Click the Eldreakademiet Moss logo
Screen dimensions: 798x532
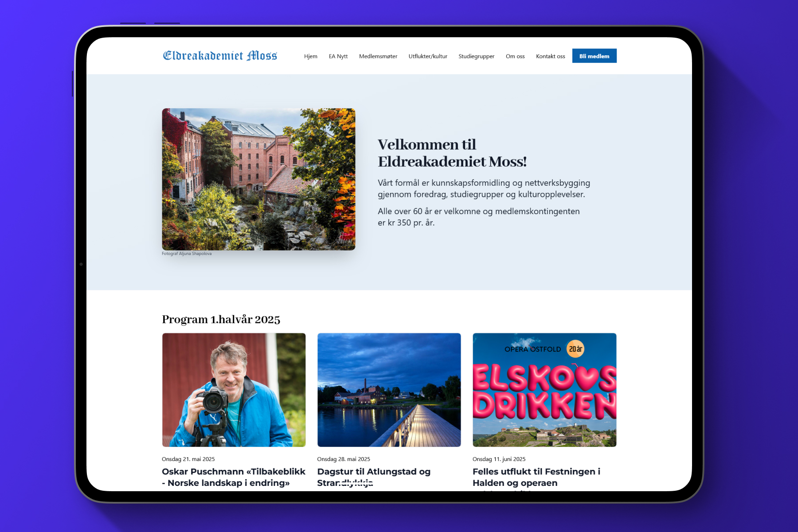(220, 56)
